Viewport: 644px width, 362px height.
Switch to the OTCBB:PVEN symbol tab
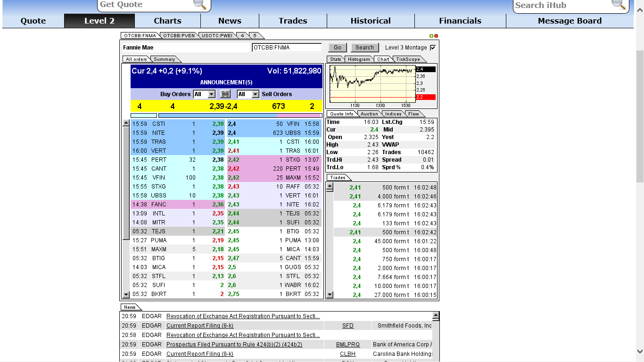pos(179,36)
